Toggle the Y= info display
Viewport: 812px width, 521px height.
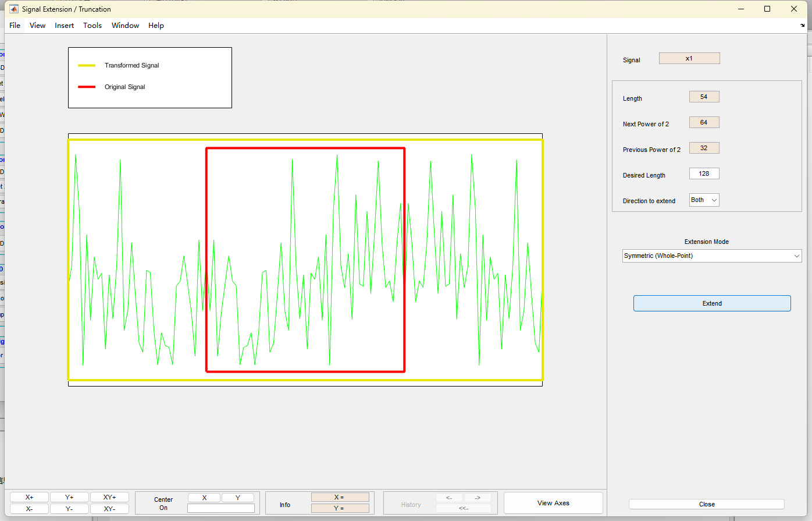tap(340, 508)
